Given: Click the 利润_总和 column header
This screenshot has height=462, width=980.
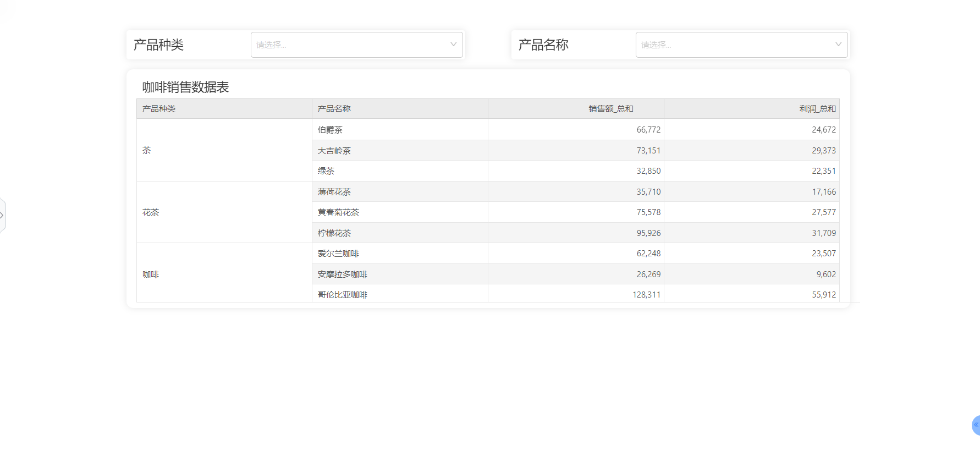Looking at the screenshot, I should point(752,109).
